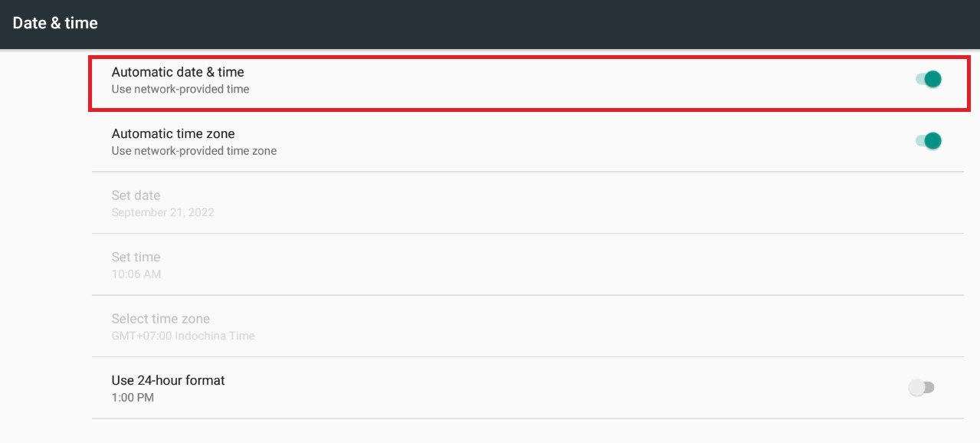The height and width of the screenshot is (443, 980).
Task: Disable the Automatic time zone switch
Action: click(x=929, y=141)
